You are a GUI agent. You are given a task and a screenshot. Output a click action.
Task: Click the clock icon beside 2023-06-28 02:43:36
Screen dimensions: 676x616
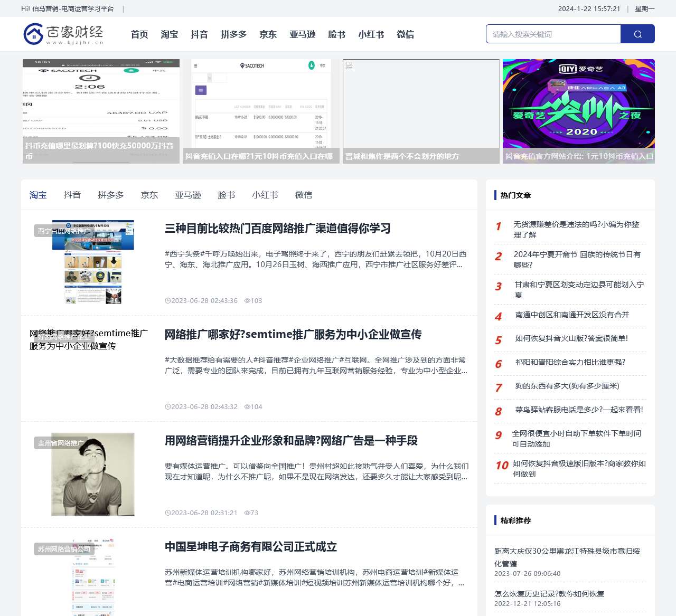tap(167, 300)
